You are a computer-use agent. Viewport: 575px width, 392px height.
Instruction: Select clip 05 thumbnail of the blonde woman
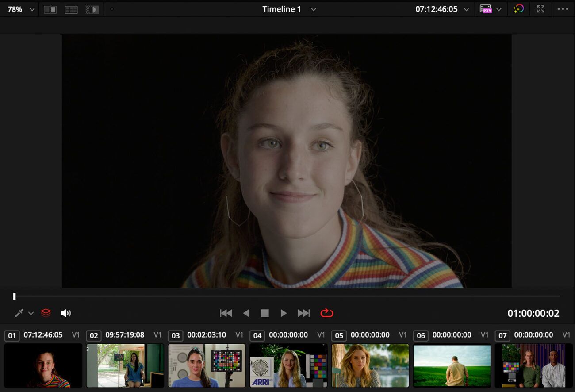coord(370,365)
